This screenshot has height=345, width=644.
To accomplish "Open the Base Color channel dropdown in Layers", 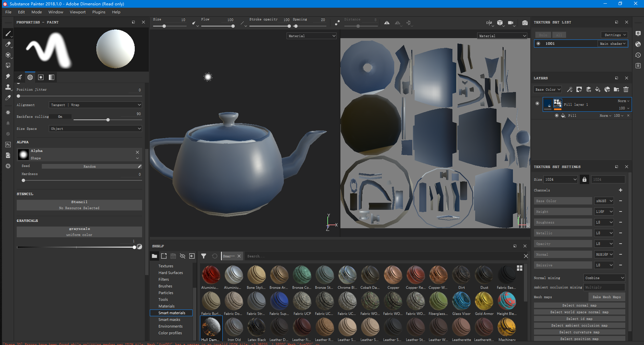I will tap(548, 89).
